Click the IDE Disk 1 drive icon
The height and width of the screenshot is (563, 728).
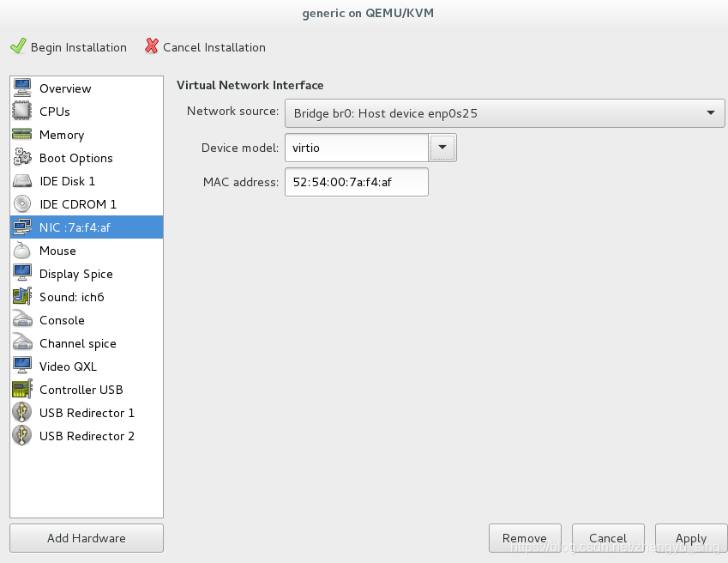click(x=22, y=181)
